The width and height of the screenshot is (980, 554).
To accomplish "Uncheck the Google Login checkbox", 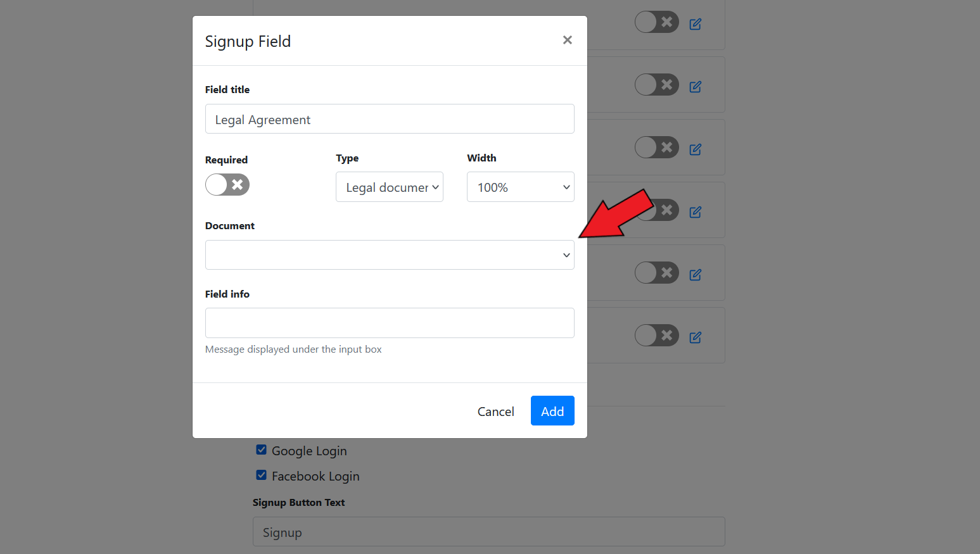I will point(261,450).
